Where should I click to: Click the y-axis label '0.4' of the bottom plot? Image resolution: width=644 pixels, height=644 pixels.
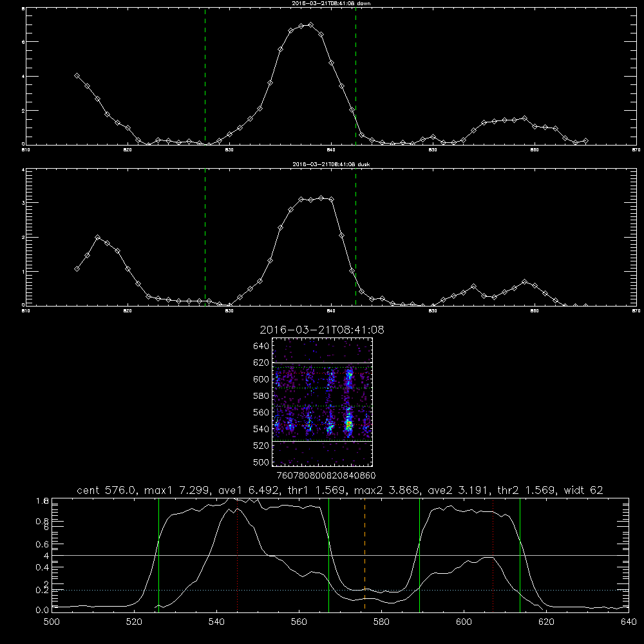tap(43, 567)
